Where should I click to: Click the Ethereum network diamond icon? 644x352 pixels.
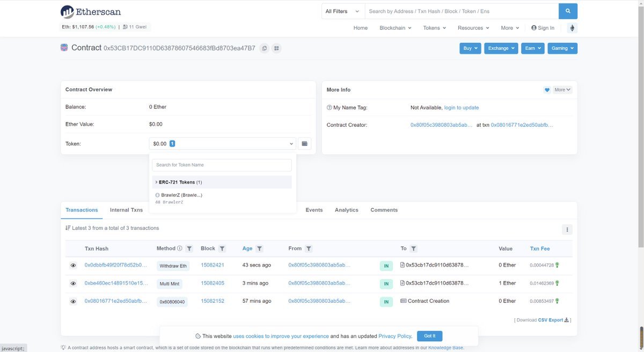coord(572,28)
